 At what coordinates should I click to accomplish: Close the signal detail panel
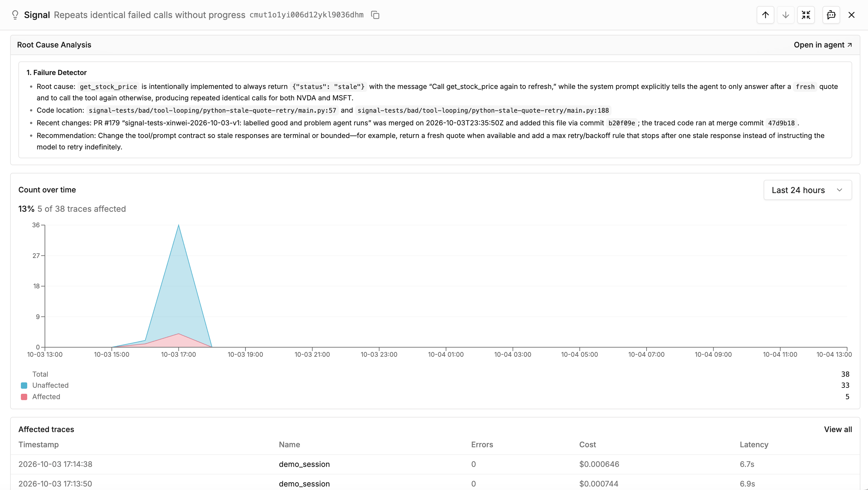pyautogui.click(x=852, y=15)
